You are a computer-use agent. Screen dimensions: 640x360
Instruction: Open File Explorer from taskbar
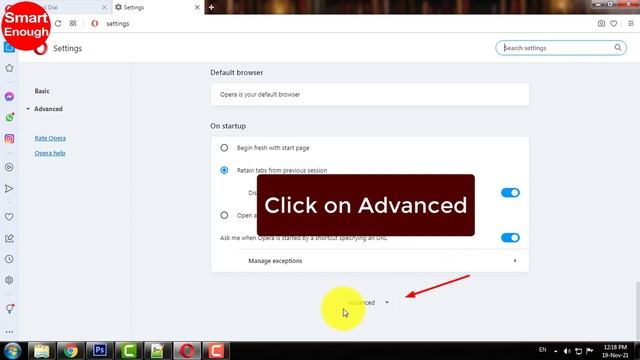tap(42, 351)
